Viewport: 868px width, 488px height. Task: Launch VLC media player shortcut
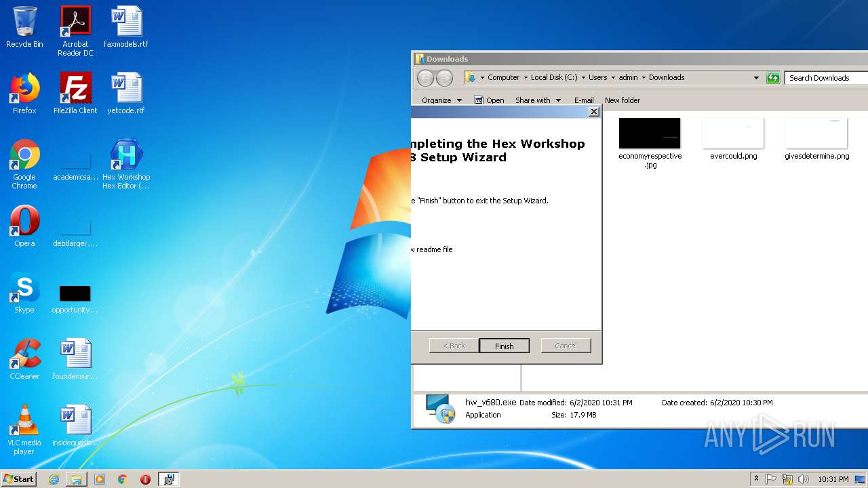click(x=24, y=430)
